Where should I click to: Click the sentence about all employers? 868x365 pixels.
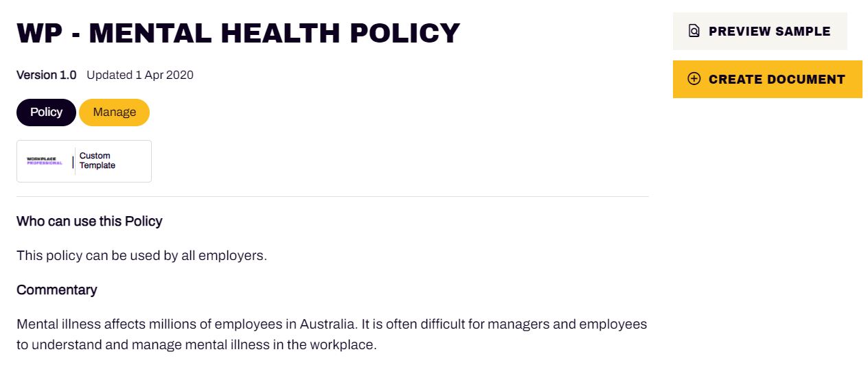pos(141,256)
